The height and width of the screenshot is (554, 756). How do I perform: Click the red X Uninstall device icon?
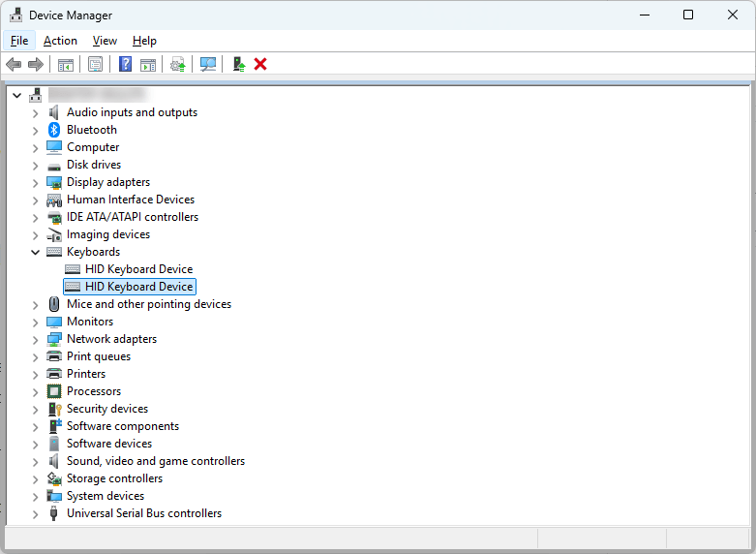pyautogui.click(x=260, y=64)
